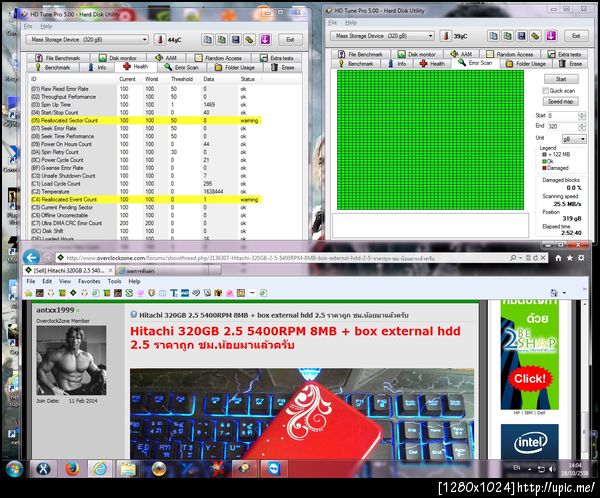Click the antxx1999 username link
The image size is (600, 498).
55,310
